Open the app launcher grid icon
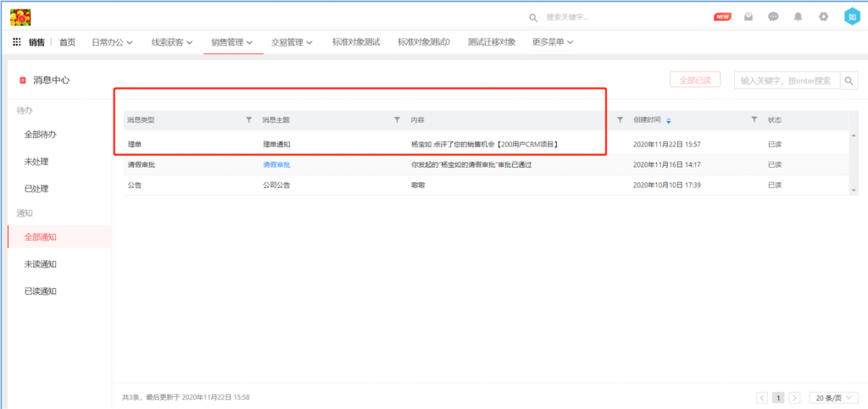The width and height of the screenshot is (868, 409). 17,42
